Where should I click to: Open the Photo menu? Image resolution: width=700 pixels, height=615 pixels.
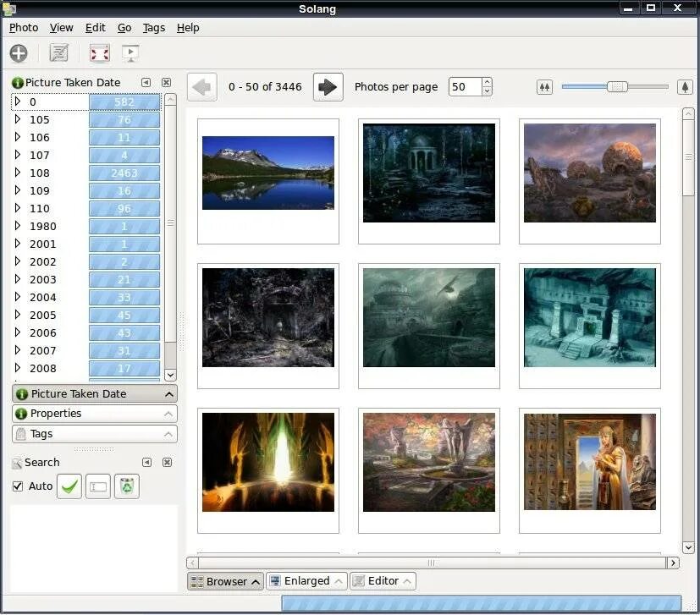tap(24, 28)
